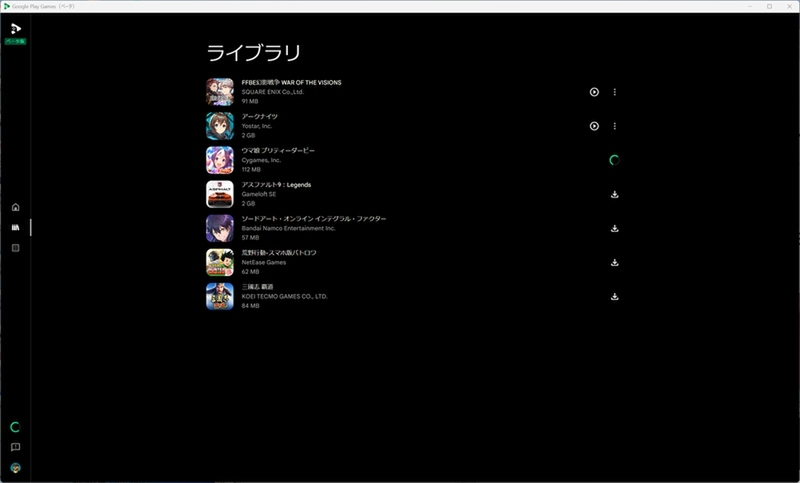Click the '112 MB' size label
Image resolution: width=800 pixels, height=483 pixels.
[251, 169]
